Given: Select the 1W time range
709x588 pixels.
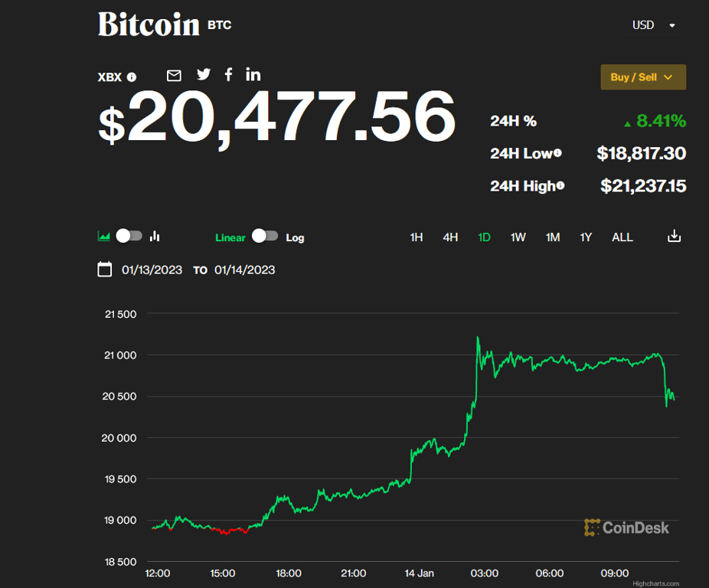Looking at the screenshot, I should (x=518, y=237).
